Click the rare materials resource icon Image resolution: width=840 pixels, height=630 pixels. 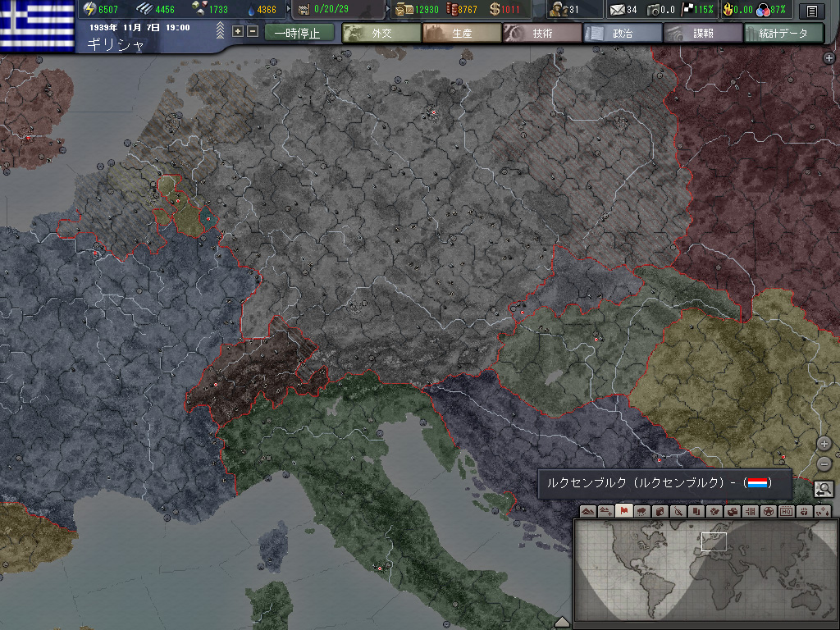point(199,8)
